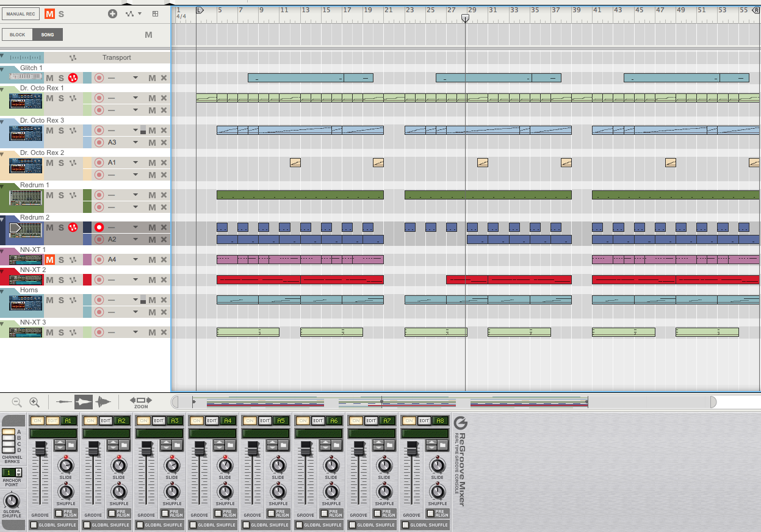Delete the NN-XT 3 lane

click(x=164, y=332)
